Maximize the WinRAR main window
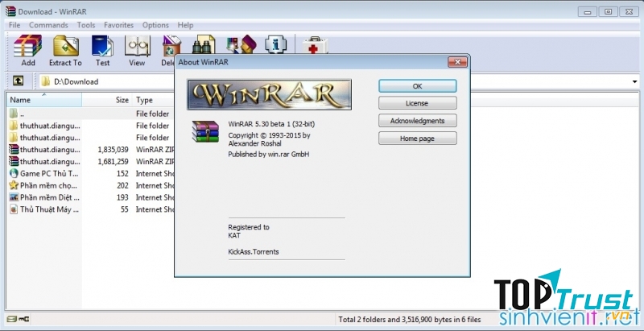Image resolution: width=644 pixels, height=331 pixels. (609, 11)
